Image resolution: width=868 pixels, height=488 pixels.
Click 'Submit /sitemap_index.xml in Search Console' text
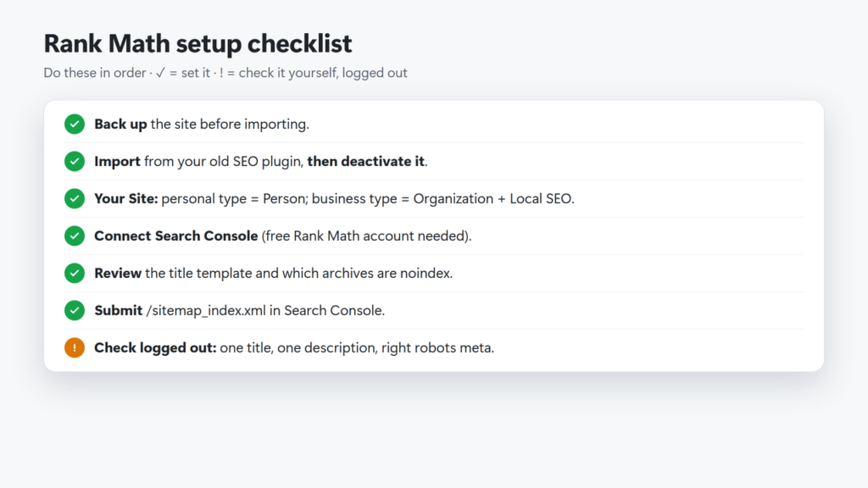point(240,310)
